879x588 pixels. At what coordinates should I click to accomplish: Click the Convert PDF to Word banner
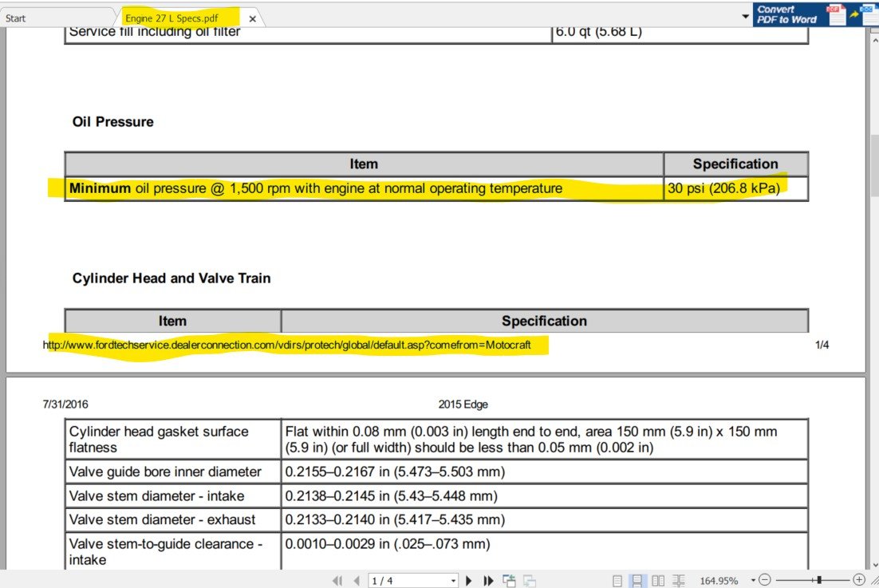click(x=814, y=14)
